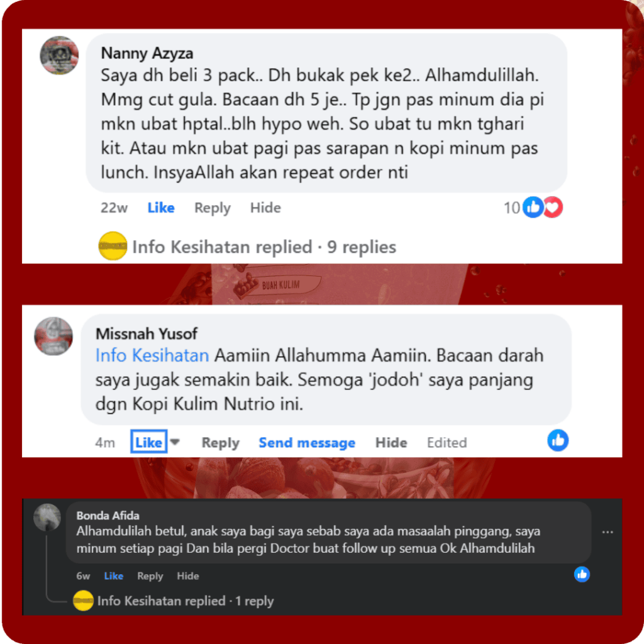Click red heart reaction icon on Nanny's comment
644x644 pixels.
pos(553,208)
